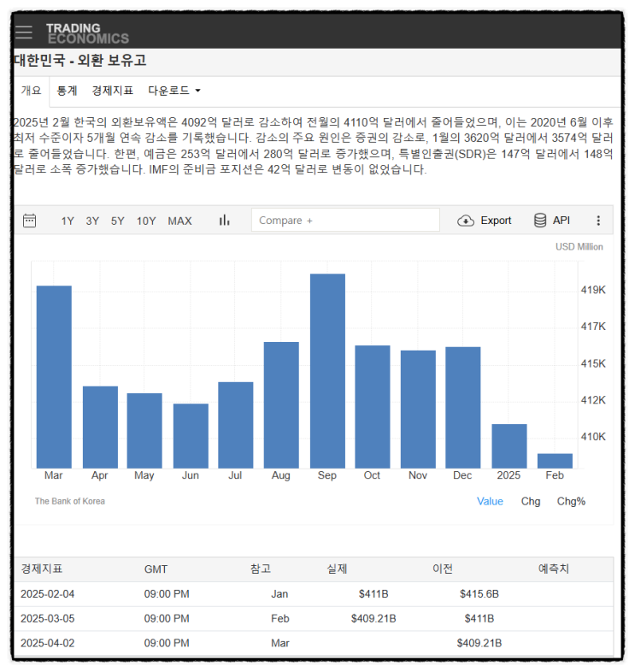Viewport: 635px width, 672px height.
Task: Switch chart to Chg% mode
Action: [571, 501]
